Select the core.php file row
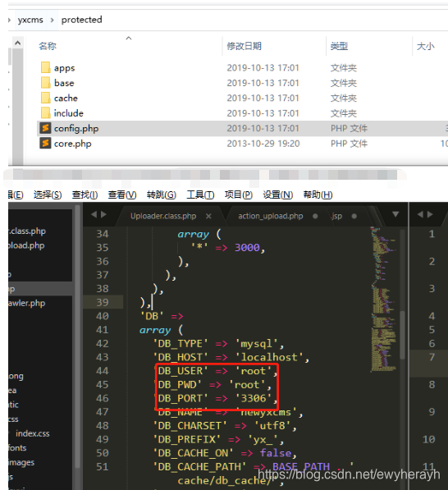 tap(242, 144)
